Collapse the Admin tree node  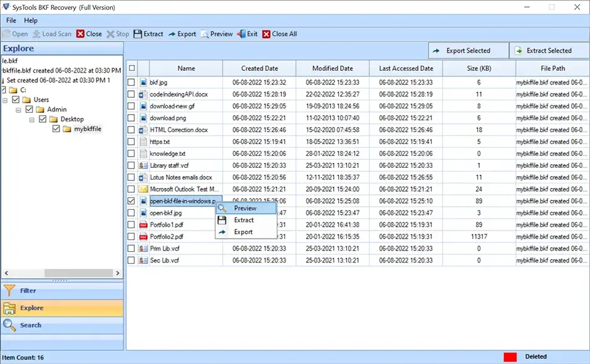pyautogui.click(x=18, y=110)
